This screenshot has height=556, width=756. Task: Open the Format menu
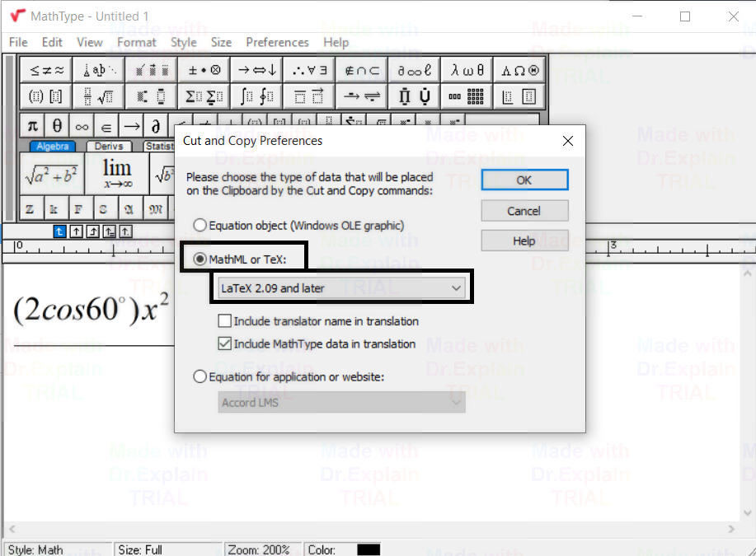(137, 42)
